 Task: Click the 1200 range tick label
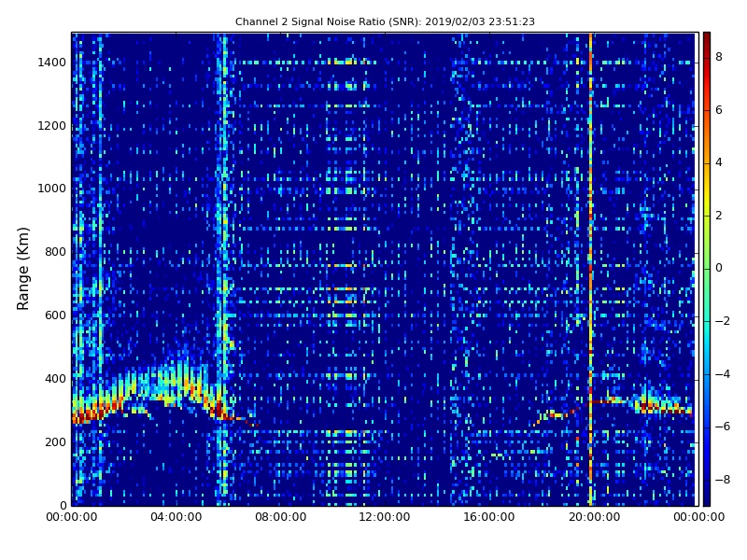52,126
